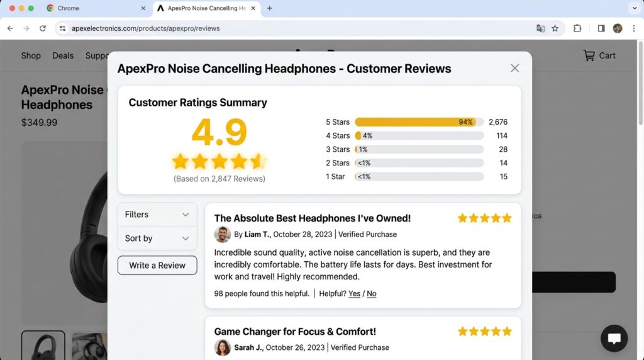Mark Liam T.'s review helpful: Yes
The width and height of the screenshot is (644, 360).
354,293
